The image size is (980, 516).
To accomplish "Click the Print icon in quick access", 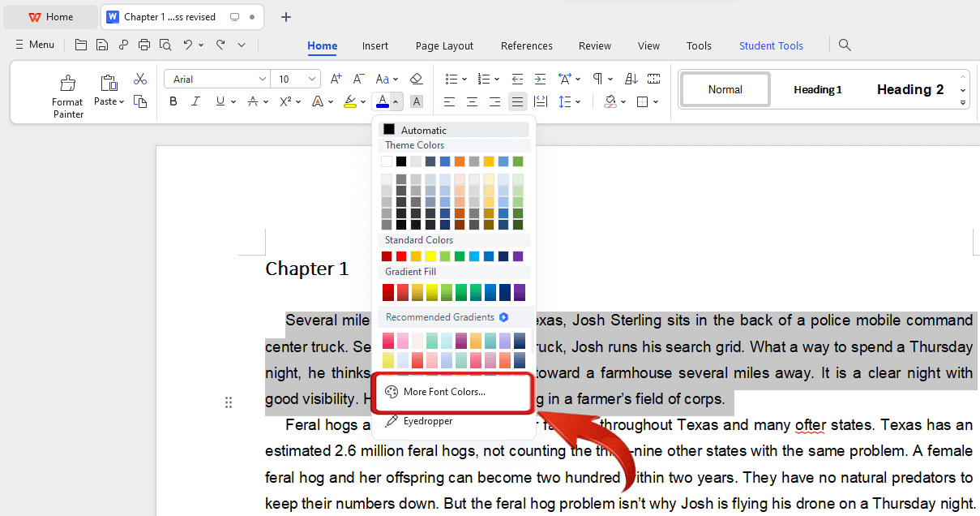I will 144,45.
